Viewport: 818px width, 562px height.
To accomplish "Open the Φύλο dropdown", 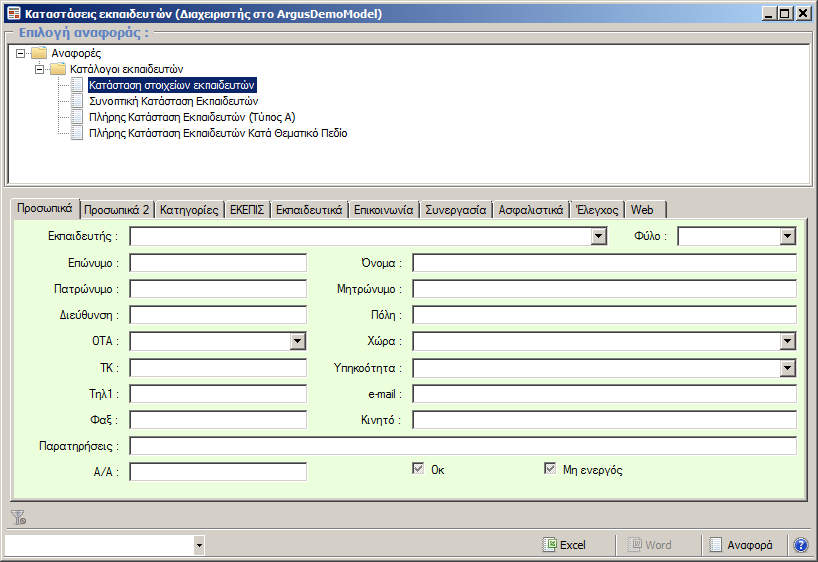I will click(788, 236).
